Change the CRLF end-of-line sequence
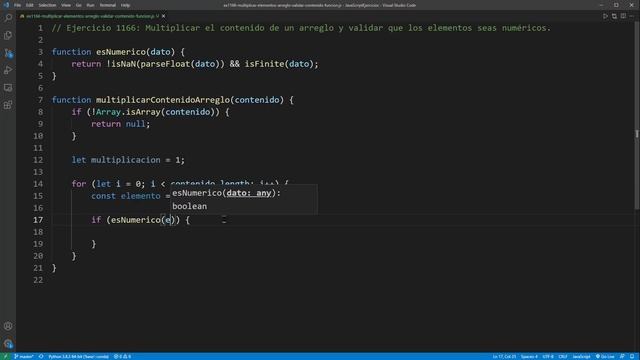The width and height of the screenshot is (640, 360). [563, 356]
